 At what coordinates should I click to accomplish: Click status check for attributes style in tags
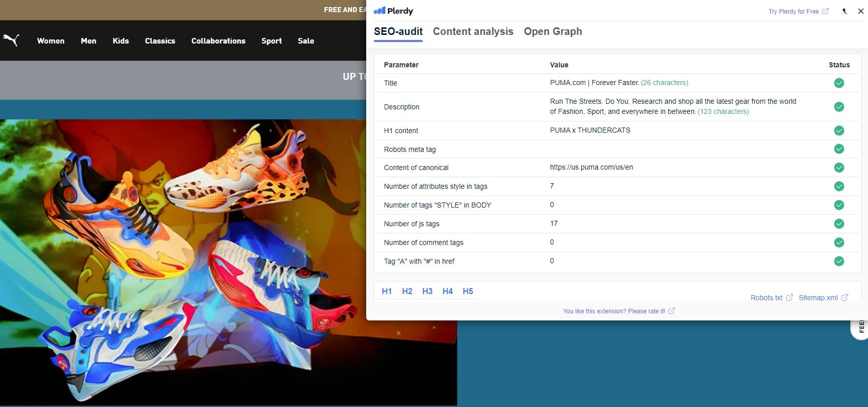[839, 186]
